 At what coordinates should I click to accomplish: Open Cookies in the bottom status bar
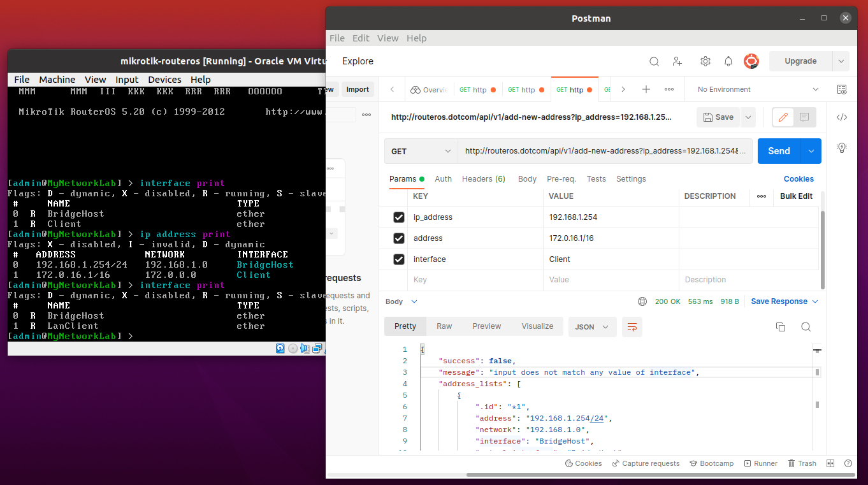pos(583,463)
